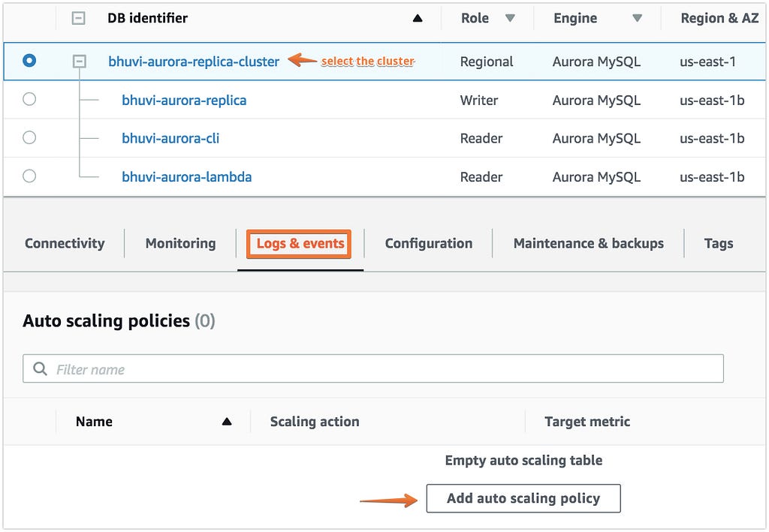Open the bhuvi-aurora-replica-cluster link
The height and width of the screenshot is (532, 769).
[x=194, y=62]
